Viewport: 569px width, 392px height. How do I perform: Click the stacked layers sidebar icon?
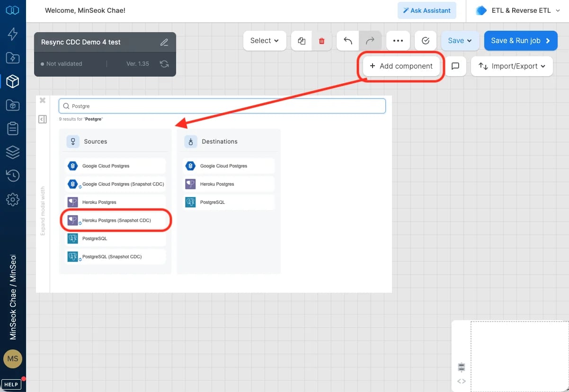click(13, 152)
